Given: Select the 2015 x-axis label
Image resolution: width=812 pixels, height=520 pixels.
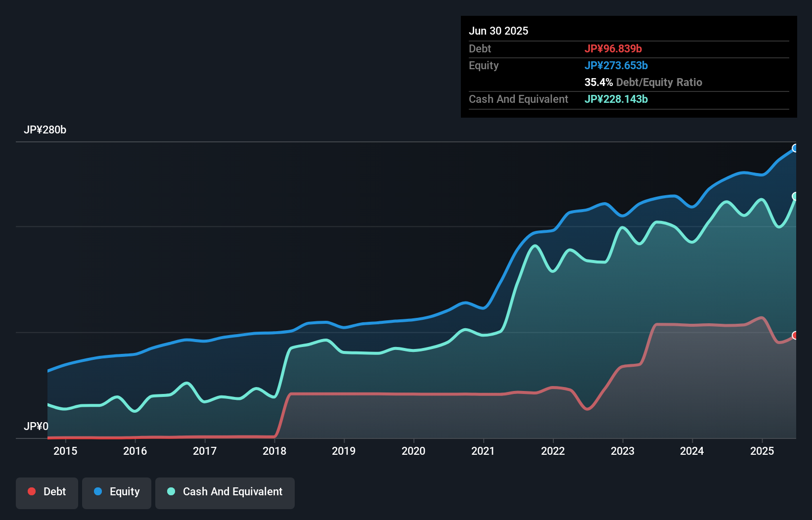Looking at the screenshot, I should click(65, 451).
